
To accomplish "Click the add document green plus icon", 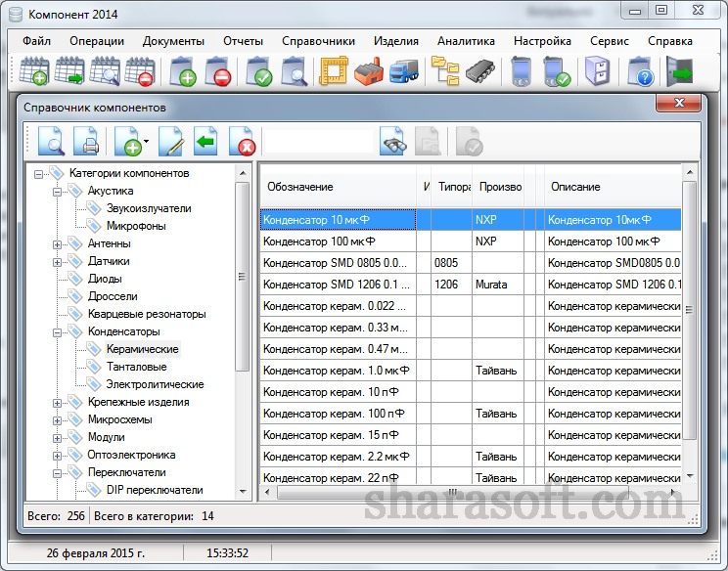I will (x=127, y=141).
